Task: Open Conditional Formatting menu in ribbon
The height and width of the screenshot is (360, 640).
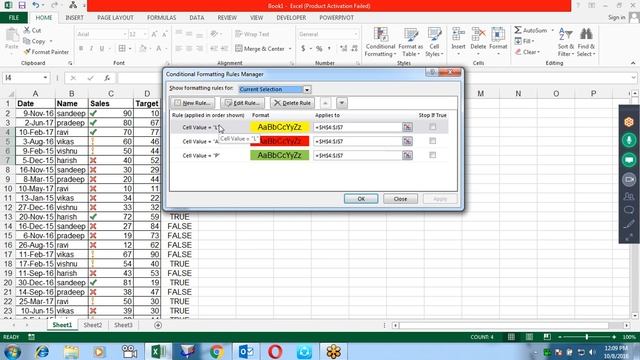Action: pyautogui.click(x=380, y=42)
